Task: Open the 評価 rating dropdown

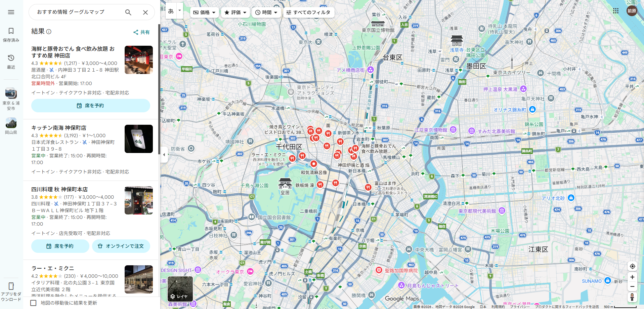Action: click(235, 12)
